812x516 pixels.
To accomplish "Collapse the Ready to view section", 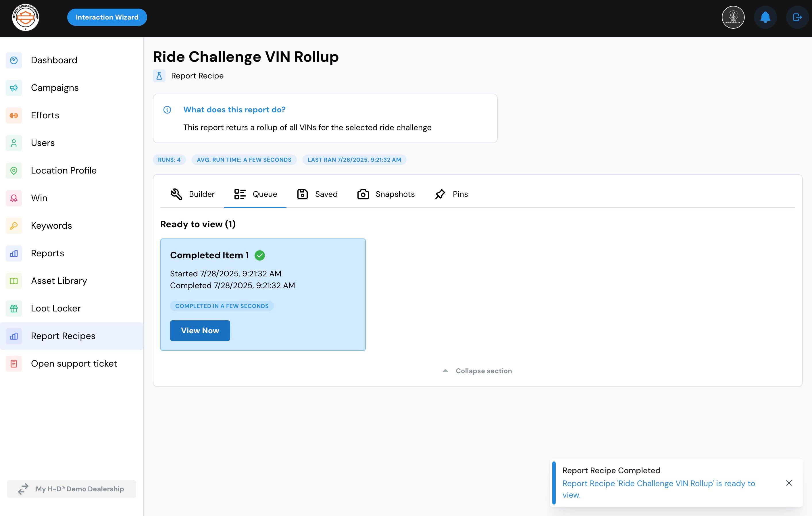I will tap(477, 371).
